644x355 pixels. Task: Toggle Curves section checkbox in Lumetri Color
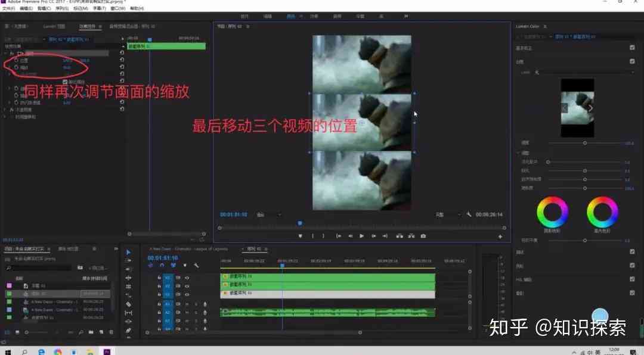click(x=632, y=251)
